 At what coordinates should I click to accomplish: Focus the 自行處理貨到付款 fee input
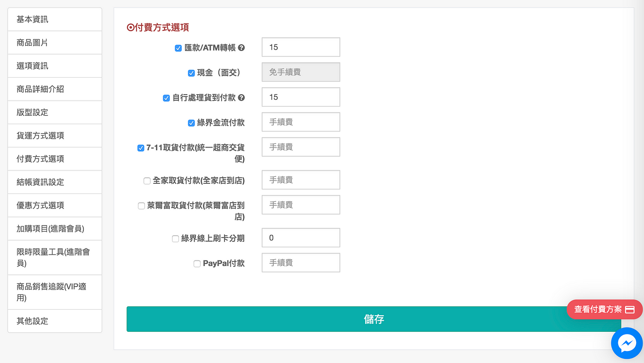[x=301, y=97]
